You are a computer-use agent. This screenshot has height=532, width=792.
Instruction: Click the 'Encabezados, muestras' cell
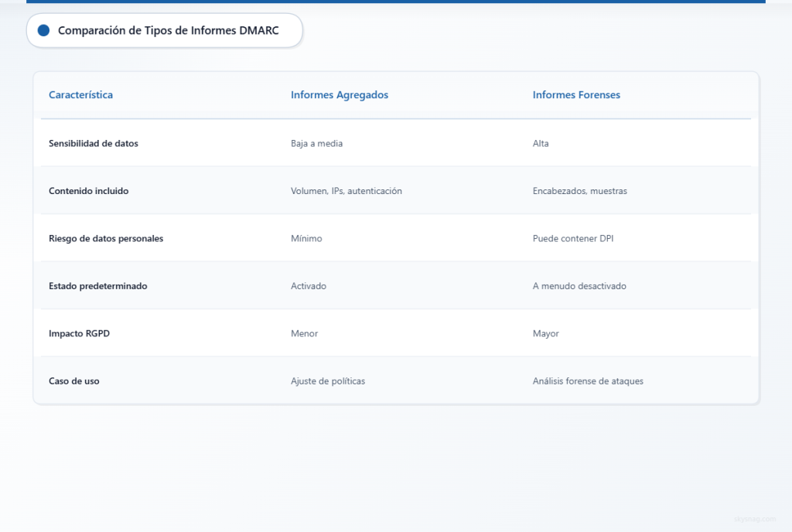click(580, 191)
